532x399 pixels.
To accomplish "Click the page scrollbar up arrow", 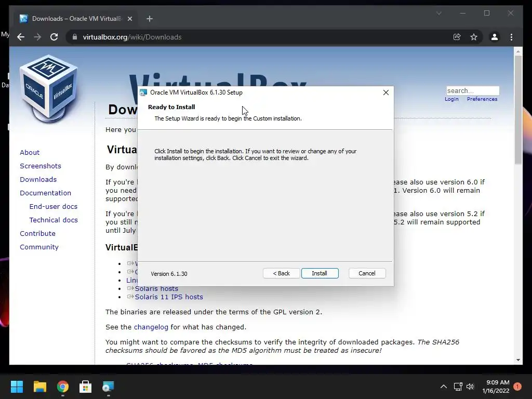I will [518, 51].
